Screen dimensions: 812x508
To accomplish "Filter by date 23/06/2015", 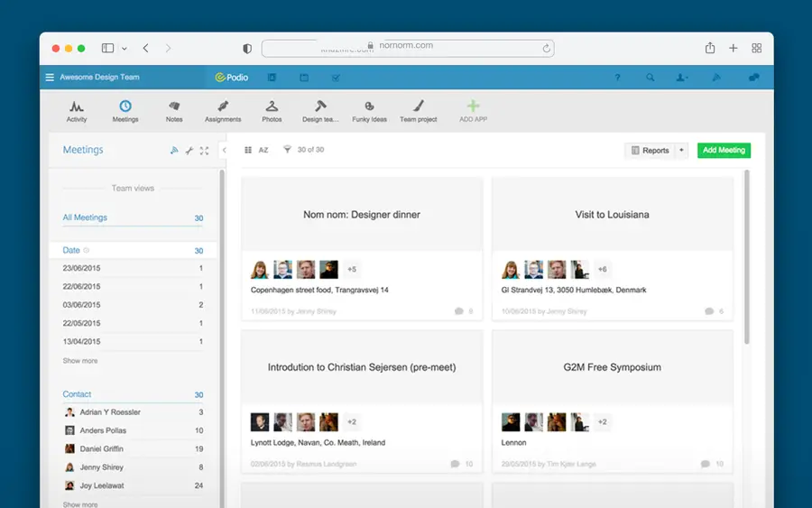I will (133, 268).
